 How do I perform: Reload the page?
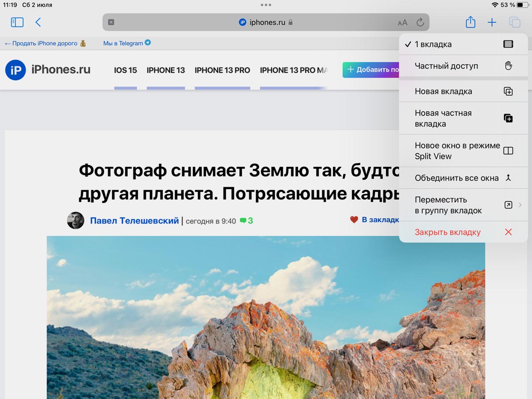click(420, 22)
